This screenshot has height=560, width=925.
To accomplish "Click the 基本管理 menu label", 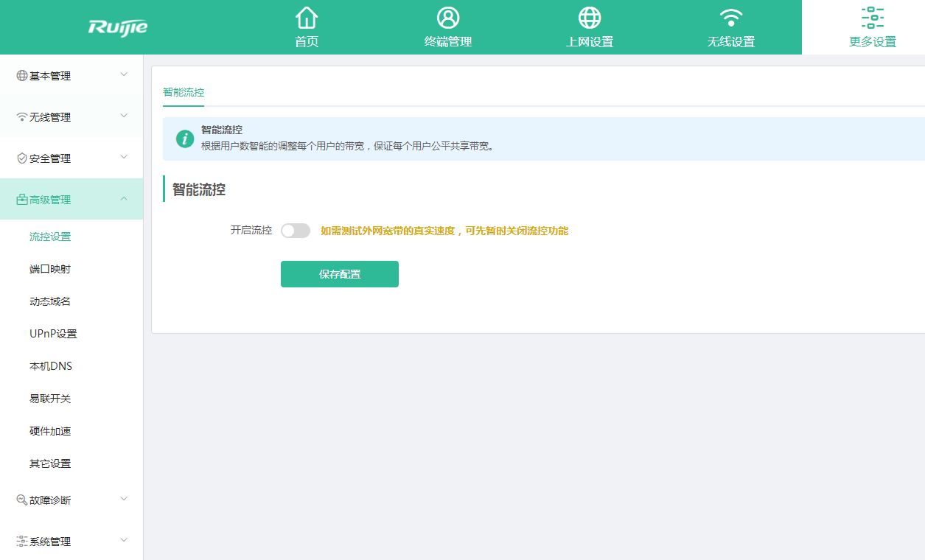I will coord(50,76).
